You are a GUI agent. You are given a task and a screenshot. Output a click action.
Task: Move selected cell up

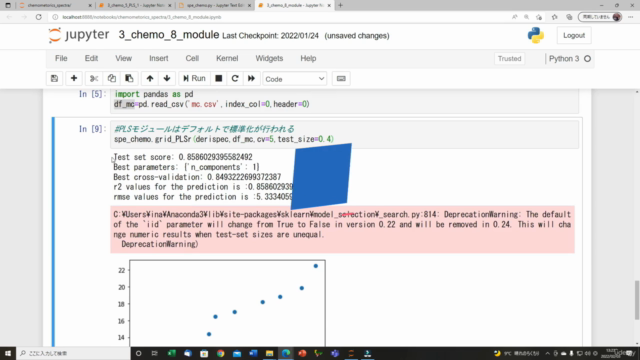tap(150, 78)
